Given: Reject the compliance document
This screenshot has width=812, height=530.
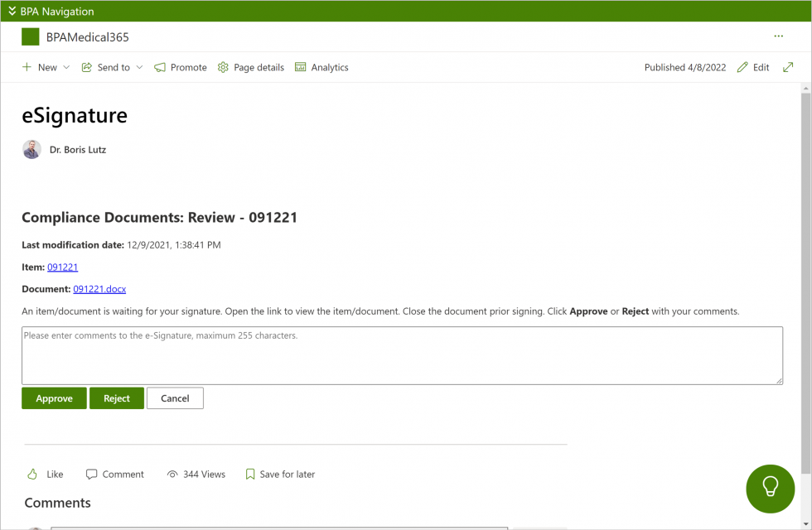Looking at the screenshot, I should point(116,398).
